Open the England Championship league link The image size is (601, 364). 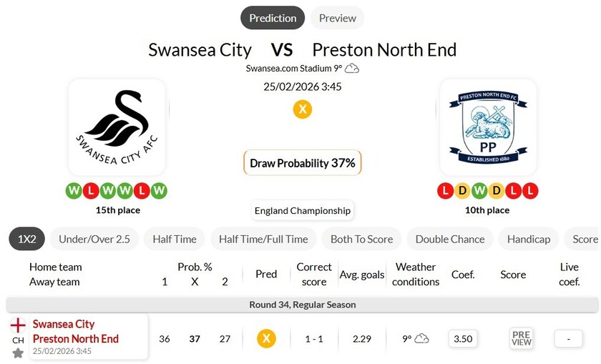coord(303,210)
